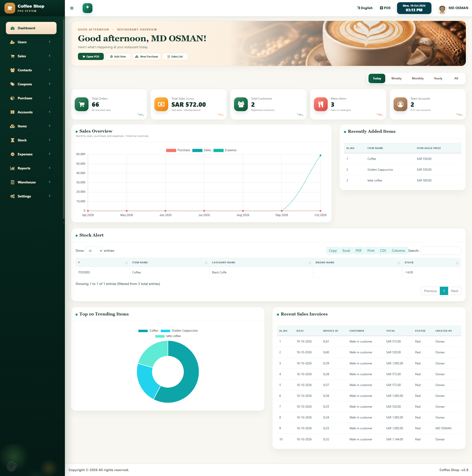Expand the Purchase sidebar menu
The image size is (472, 476).
[x=31, y=98]
